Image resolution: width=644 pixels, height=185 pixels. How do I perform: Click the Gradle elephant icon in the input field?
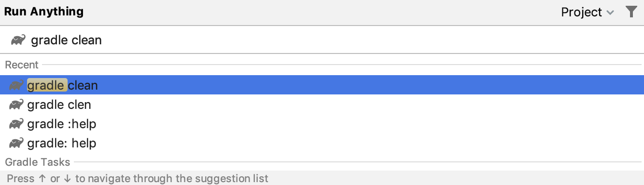pyautogui.click(x=19, y=40)
